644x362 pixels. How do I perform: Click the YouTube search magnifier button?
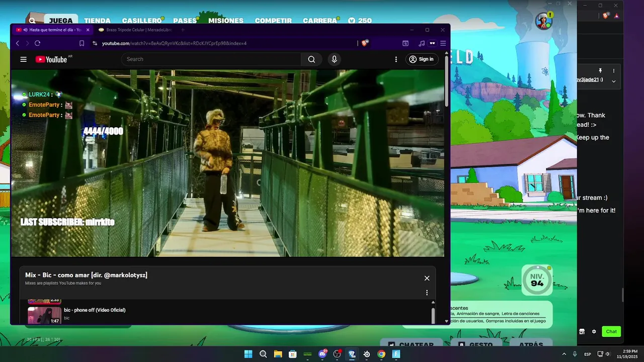pyautogui.click(x=311, y=59)
